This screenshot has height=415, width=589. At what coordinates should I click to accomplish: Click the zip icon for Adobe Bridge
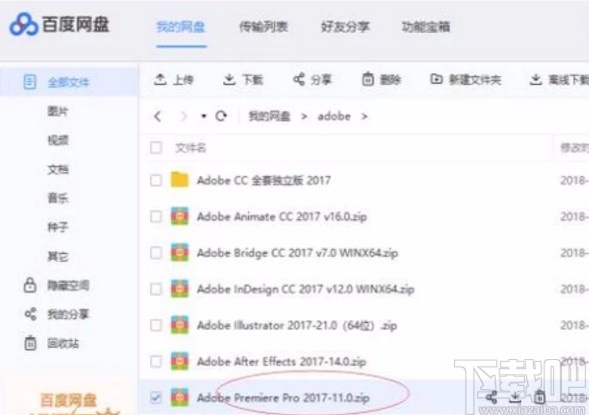(x=180, y=252)
